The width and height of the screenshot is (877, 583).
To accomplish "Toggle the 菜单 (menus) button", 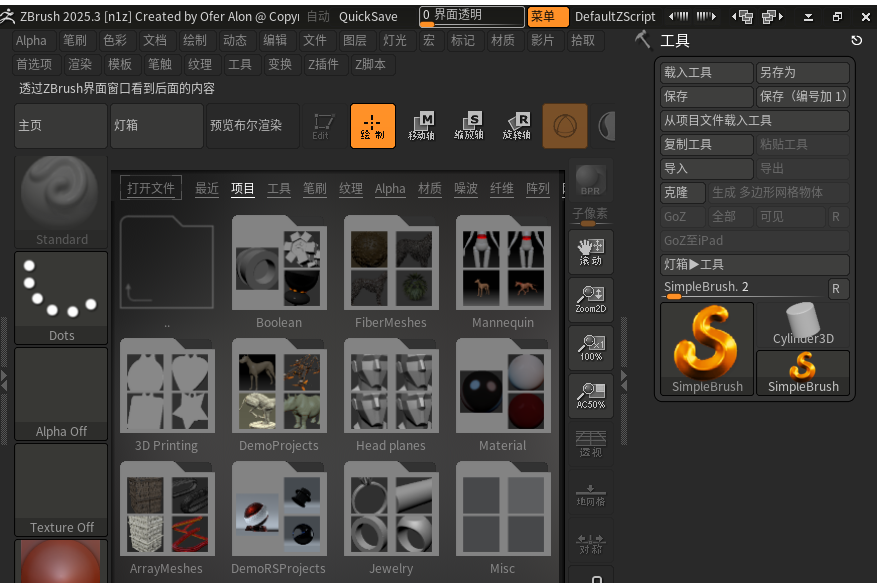I will click(x=547, y=16).
